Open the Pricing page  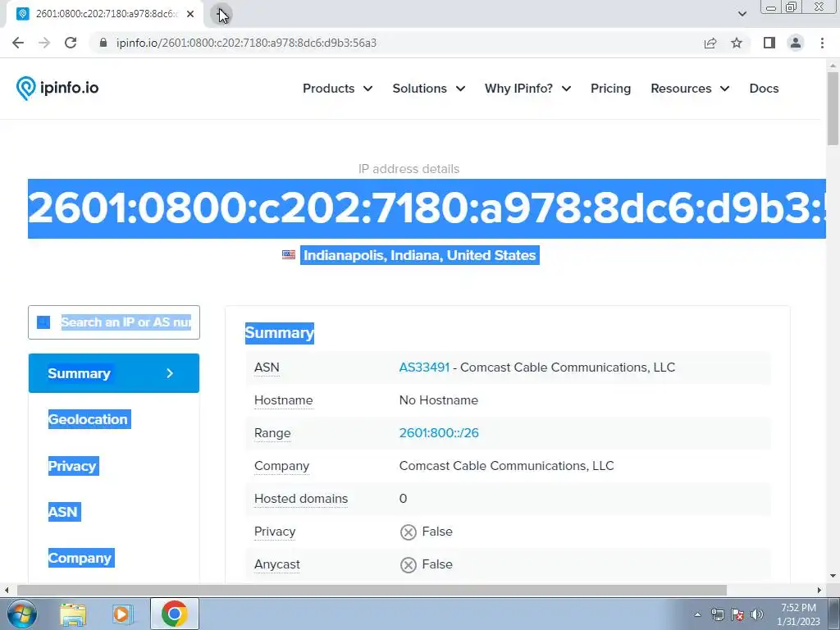tap(610, 89)
